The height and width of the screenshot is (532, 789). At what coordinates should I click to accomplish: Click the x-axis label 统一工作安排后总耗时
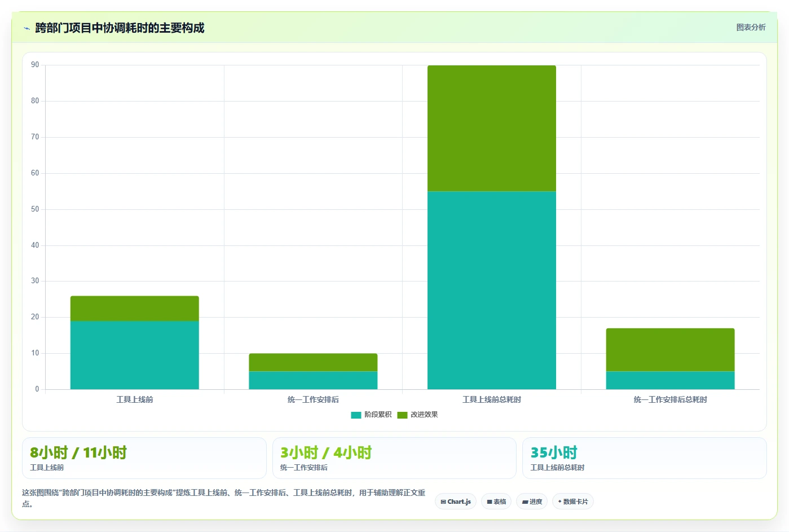pos(671,399)
